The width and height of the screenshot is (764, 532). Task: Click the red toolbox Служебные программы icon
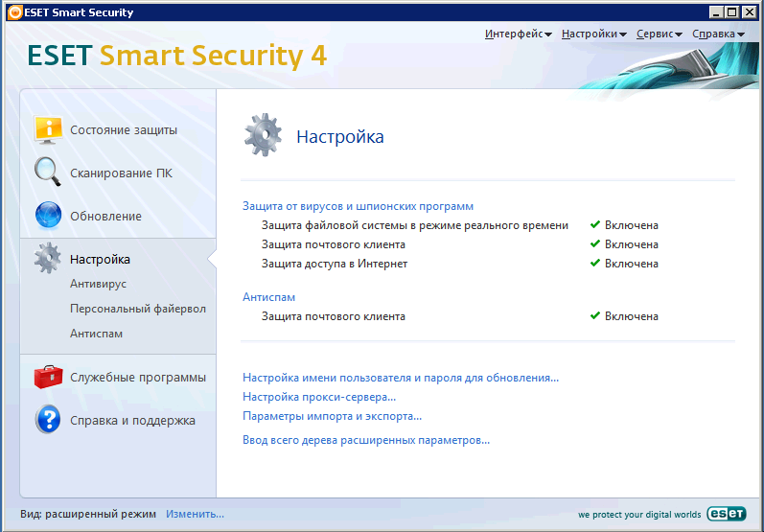pos(48,377)
